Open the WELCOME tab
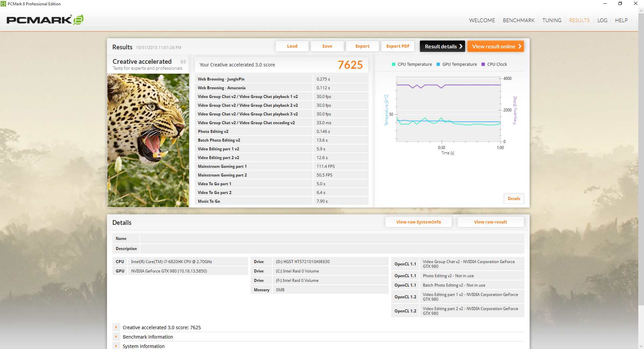 (482, 20)
